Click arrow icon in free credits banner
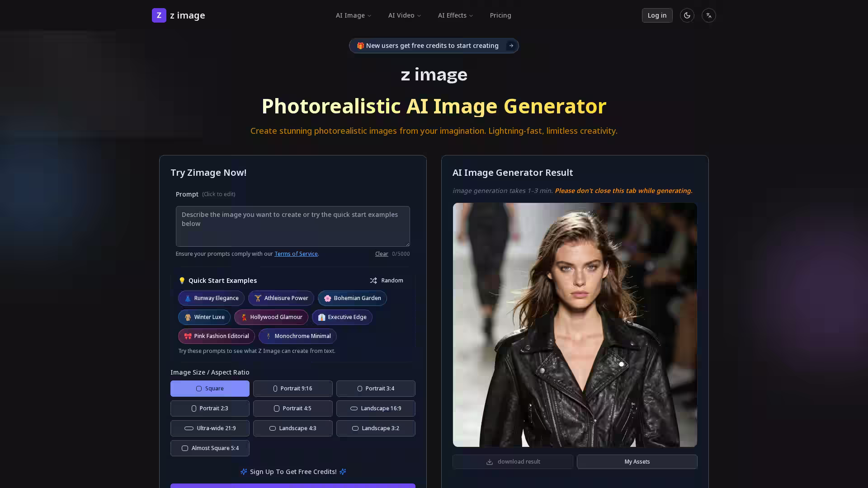The height and width of the screenshot is (488, 868). tap(511, 46)
